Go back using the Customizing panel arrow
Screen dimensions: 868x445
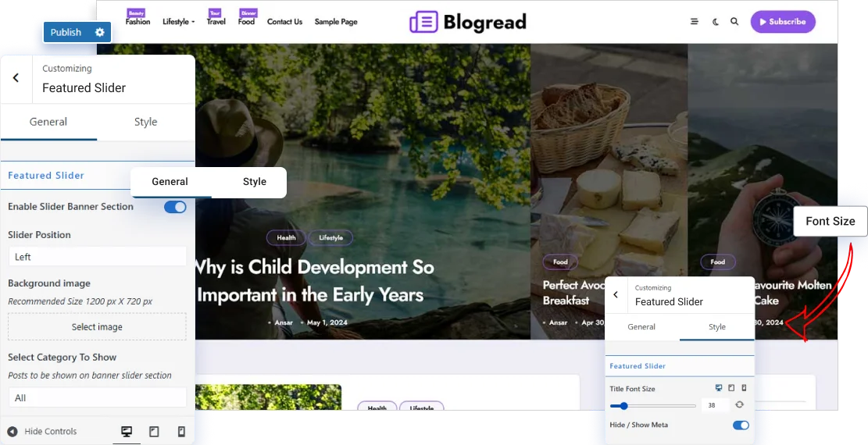tap(16, 78)
